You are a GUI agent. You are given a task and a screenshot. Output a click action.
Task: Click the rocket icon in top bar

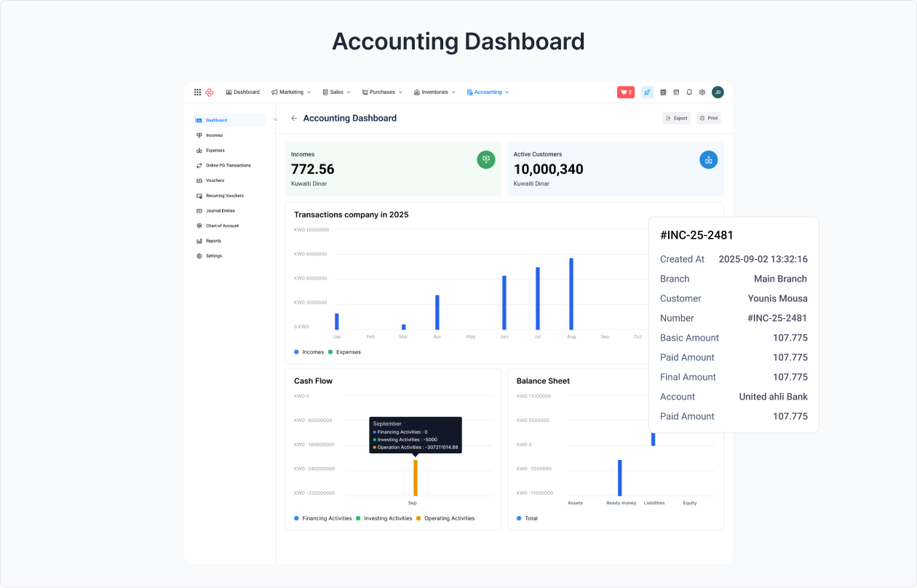[x=647, y=92]
